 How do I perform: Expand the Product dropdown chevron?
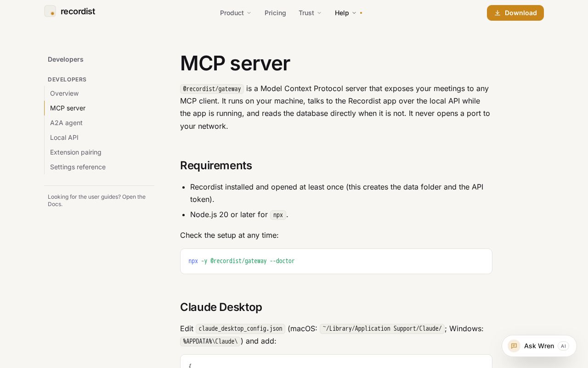click(249, 13)
